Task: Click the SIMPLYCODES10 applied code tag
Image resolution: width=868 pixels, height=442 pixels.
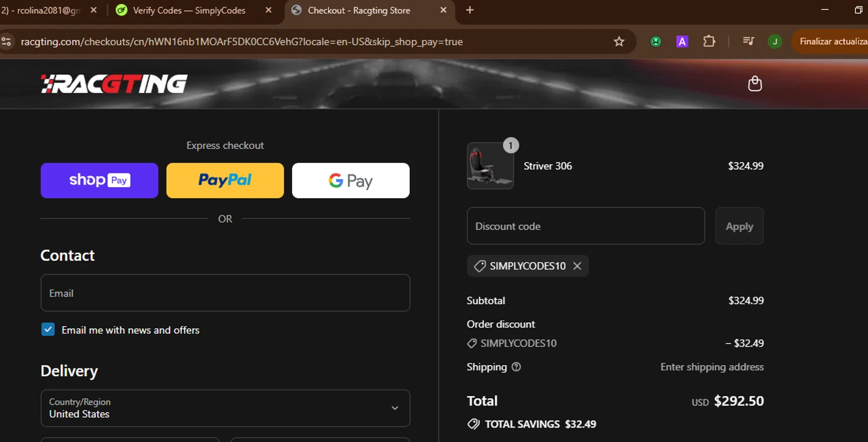Action: (x=528, y=266)
